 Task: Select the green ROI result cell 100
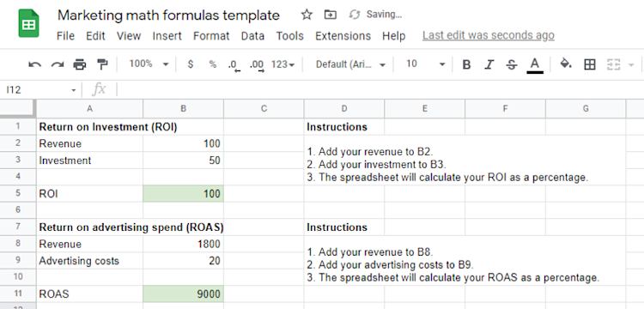[x=183, y=194]
